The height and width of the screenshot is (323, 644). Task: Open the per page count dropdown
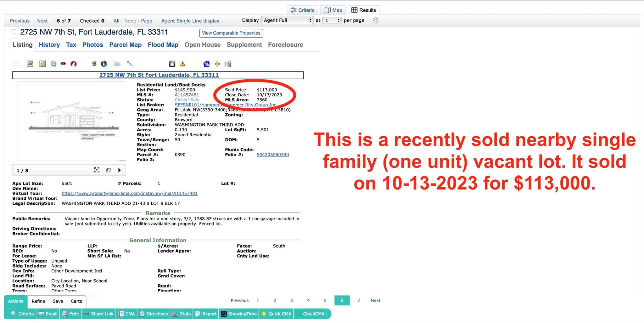coord(332,20)
